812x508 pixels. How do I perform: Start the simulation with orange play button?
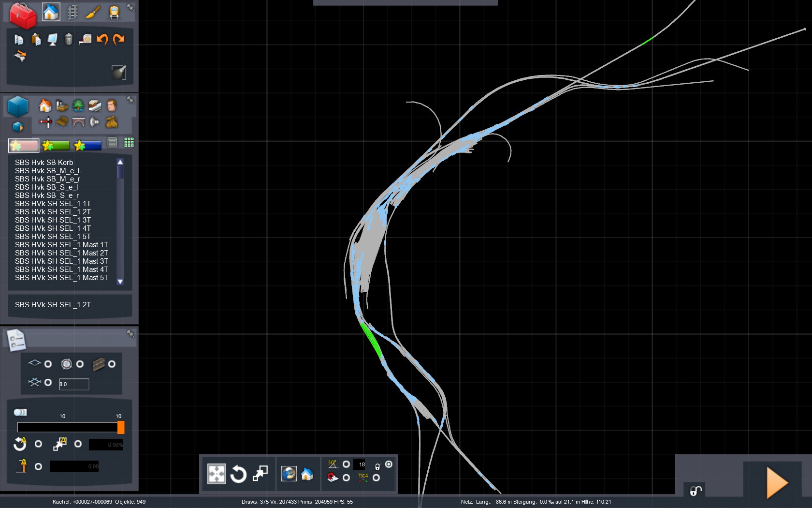[x=777, y=482]
